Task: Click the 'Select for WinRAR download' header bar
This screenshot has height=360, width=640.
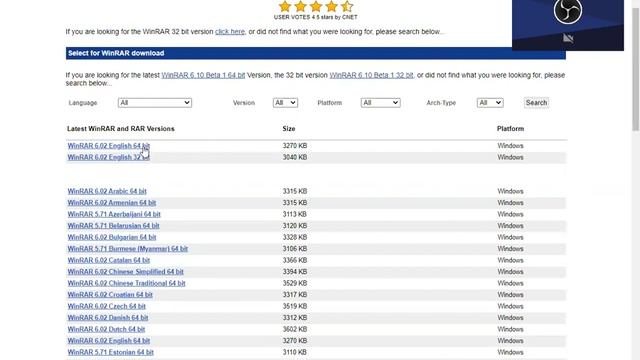Action: (x=316, y=53)
